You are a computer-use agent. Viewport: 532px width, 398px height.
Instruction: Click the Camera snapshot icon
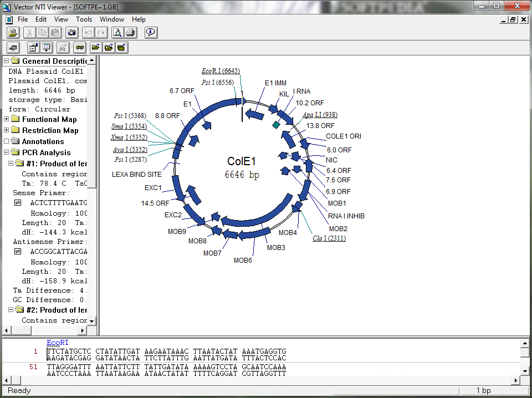(71, 33)
